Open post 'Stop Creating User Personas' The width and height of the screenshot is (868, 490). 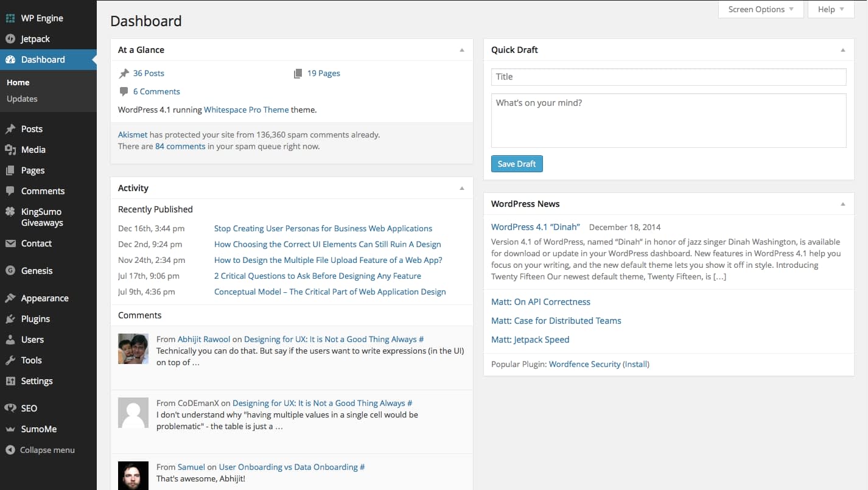pyautogui.click(x=323, y=228)
